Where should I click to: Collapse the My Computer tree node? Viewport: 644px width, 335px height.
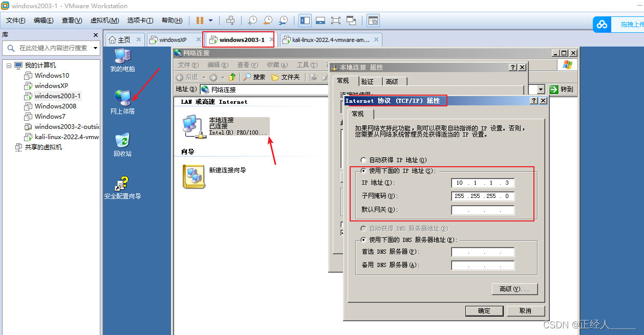9,65
